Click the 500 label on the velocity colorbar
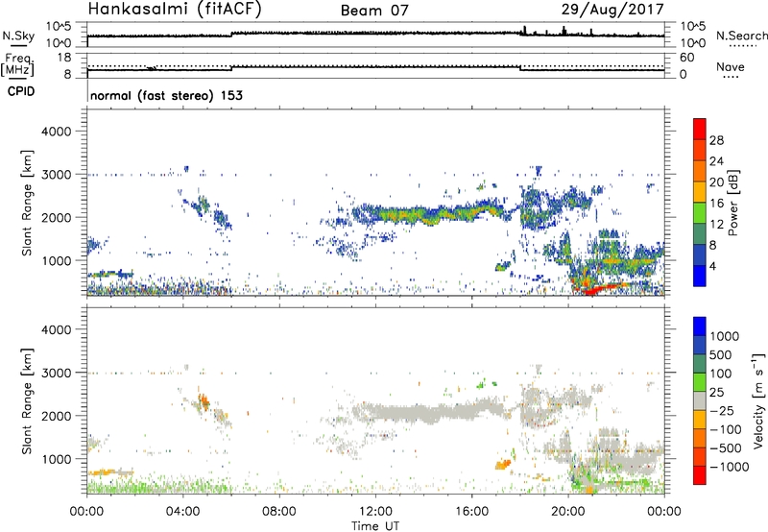The width and height of the screenshot is (768, 532). (x=721, y=354)
